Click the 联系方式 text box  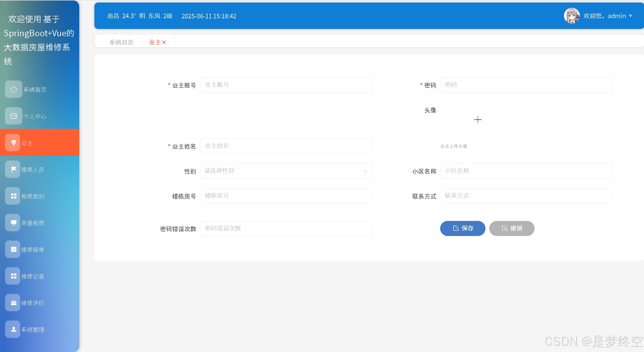[x=526, y=196]
